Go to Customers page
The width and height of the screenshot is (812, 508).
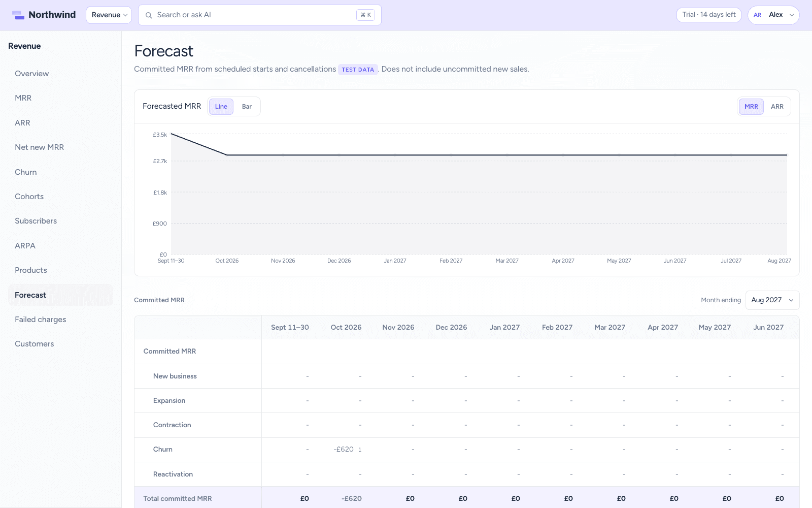point(60,344)
